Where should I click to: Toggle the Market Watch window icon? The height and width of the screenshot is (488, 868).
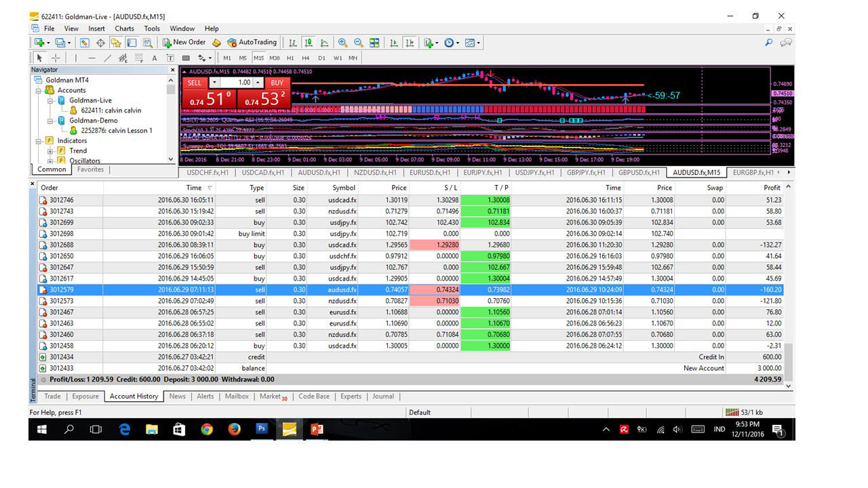click(x=84, y=42)
